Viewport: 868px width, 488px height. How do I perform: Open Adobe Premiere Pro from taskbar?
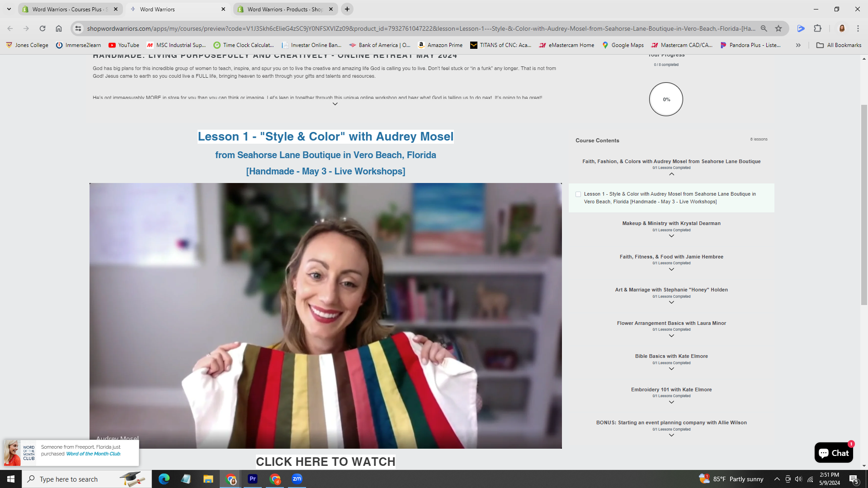click(x=253, y=479)
